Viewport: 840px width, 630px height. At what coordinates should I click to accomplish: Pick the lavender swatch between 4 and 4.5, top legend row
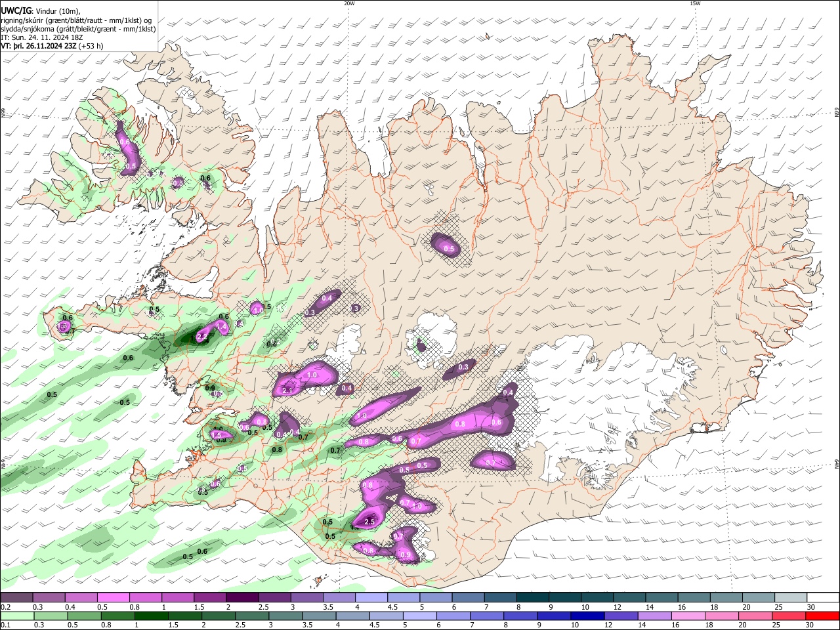click(x=370, y=598)
